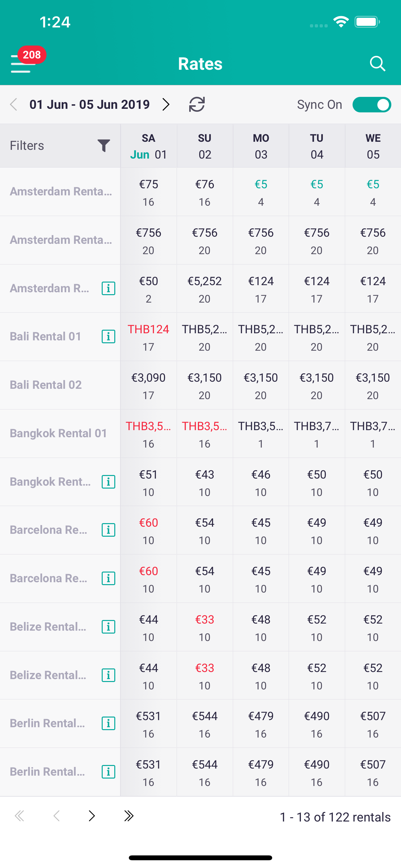Advance to the next date range
401x868 pixels.
tap(166, 104)
